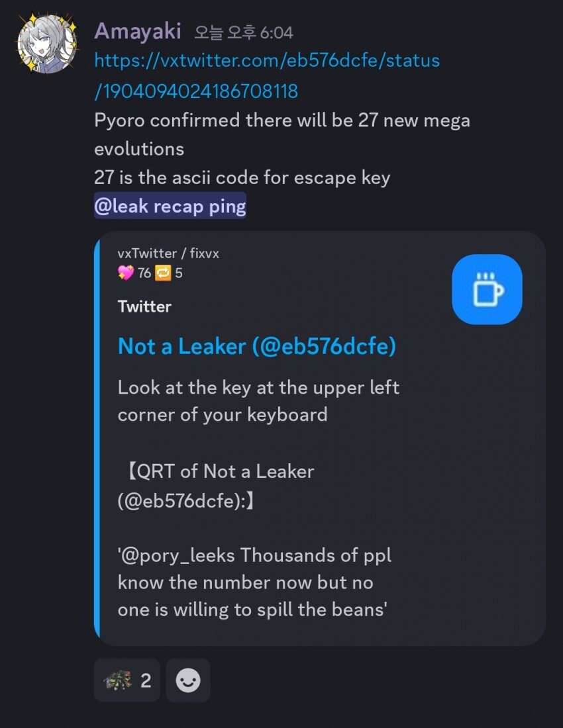Screen dimensions: 563x728
Task: Select the "27 is the ascii code" line
Action: coord(242,177)
